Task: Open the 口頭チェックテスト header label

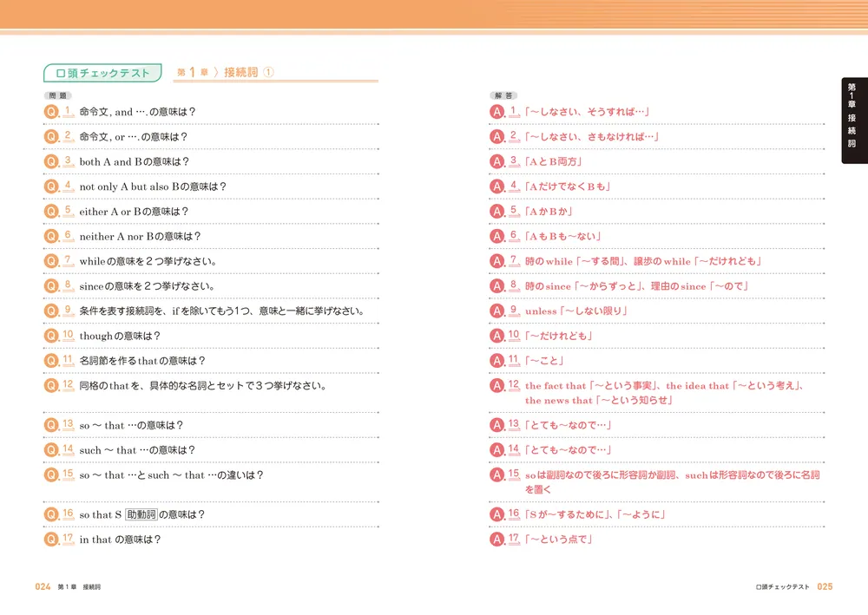Action: pos(102,74)
